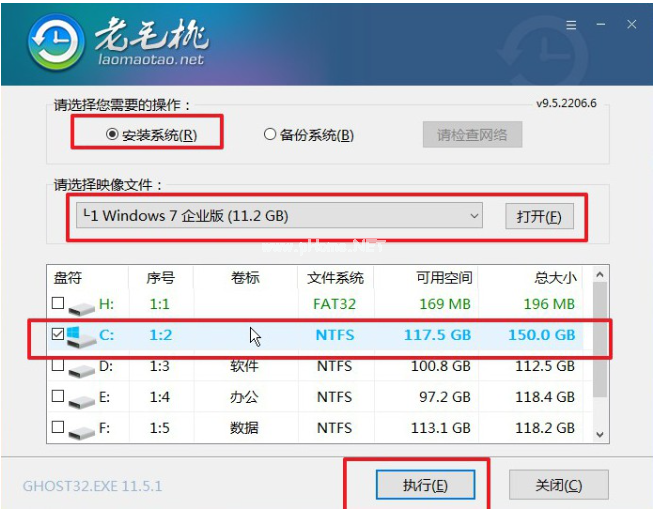Click the 执行(E) button
Screen dimensions: 656x509
point(425,486)
